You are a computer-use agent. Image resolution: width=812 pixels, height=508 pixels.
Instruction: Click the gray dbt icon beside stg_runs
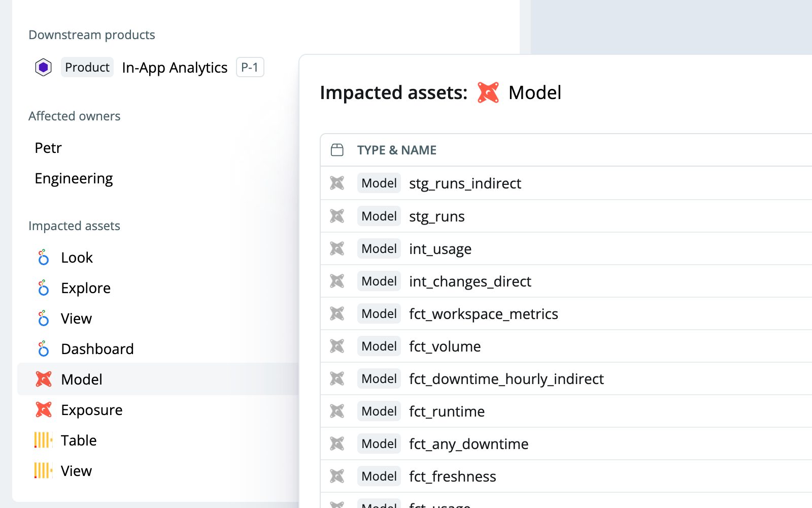click(x=337, y=216)
